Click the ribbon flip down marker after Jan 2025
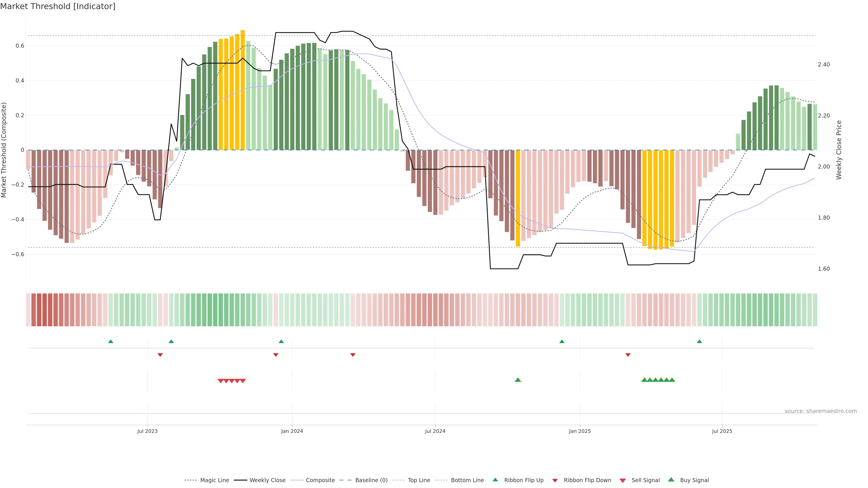This screenshot has height=488, width=868. coord(628,355)
